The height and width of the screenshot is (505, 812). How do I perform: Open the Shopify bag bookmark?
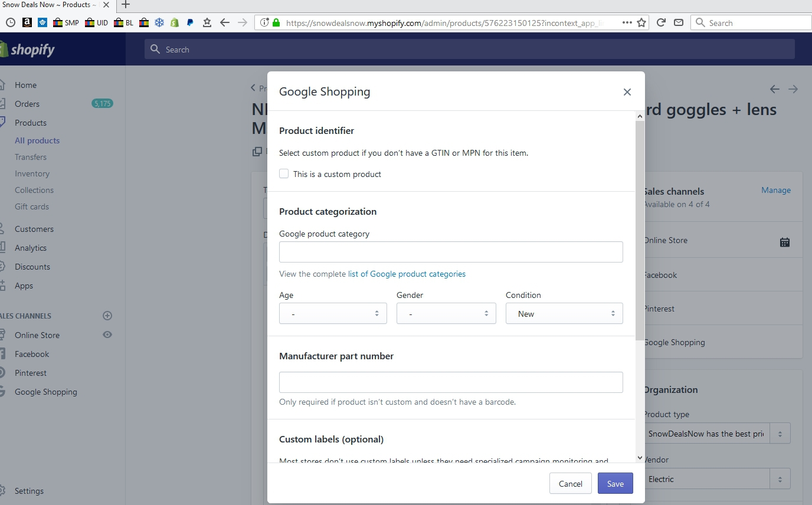175,23
